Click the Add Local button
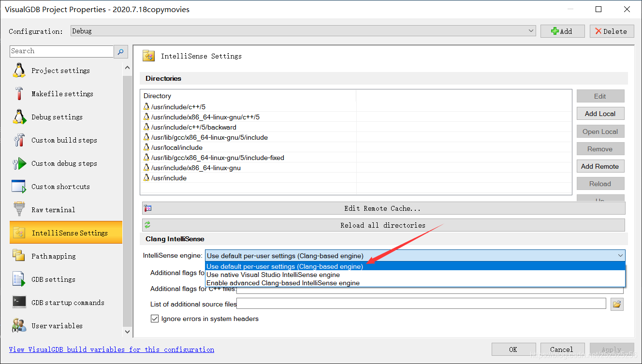 [600, 114]
